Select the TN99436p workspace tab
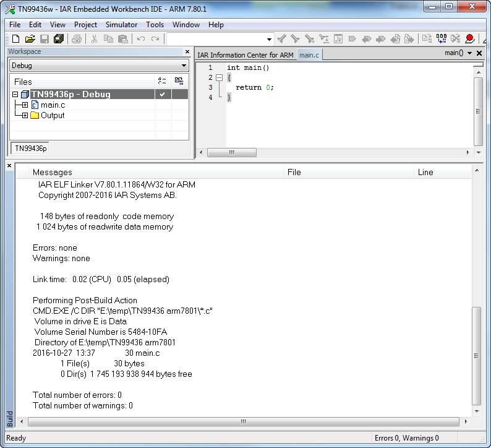 pyautogui.click(x=31, y=149)
